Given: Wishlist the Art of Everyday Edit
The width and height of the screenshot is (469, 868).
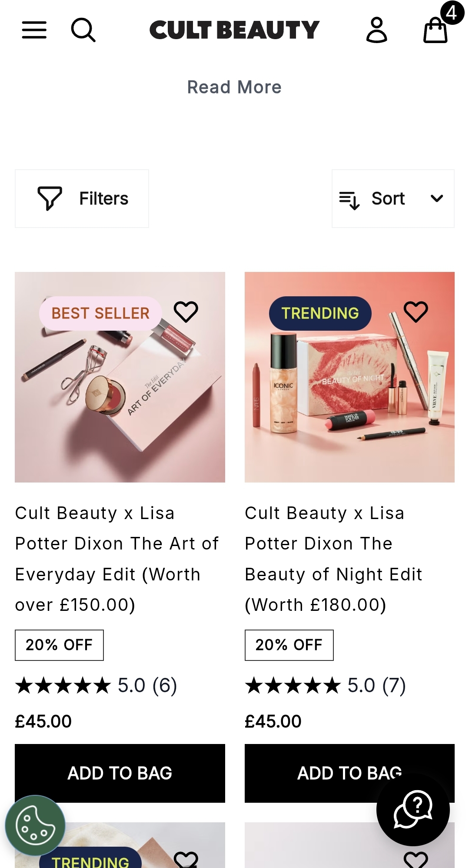Looking at the screenshot, I should (186, 312).
